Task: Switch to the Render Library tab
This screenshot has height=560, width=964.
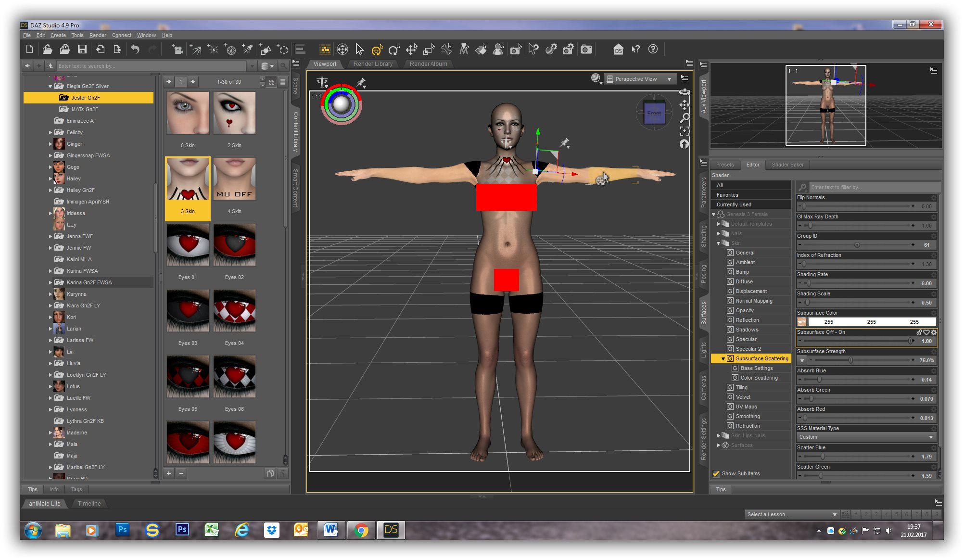Action: [373, 64]
